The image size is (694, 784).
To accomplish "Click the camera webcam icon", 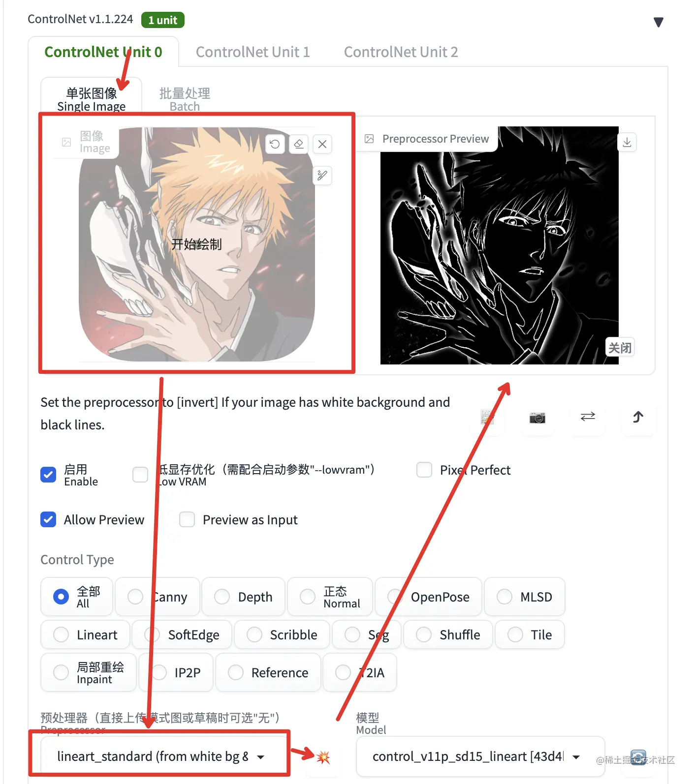I will (537, 418).
